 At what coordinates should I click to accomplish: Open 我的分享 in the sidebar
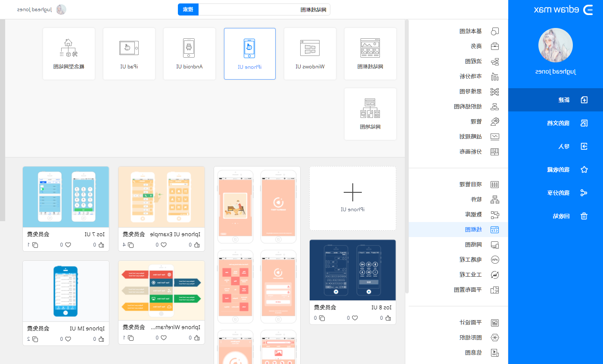coord(556,193)
